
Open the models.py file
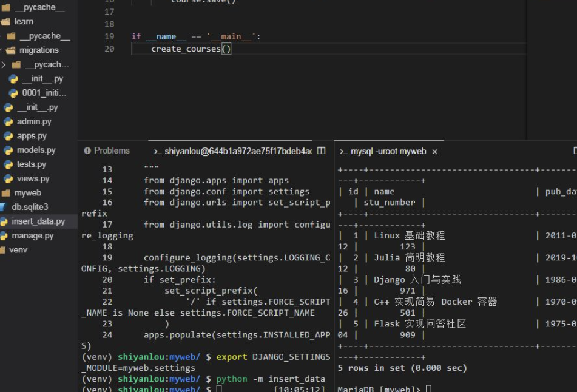coord(36,150)
